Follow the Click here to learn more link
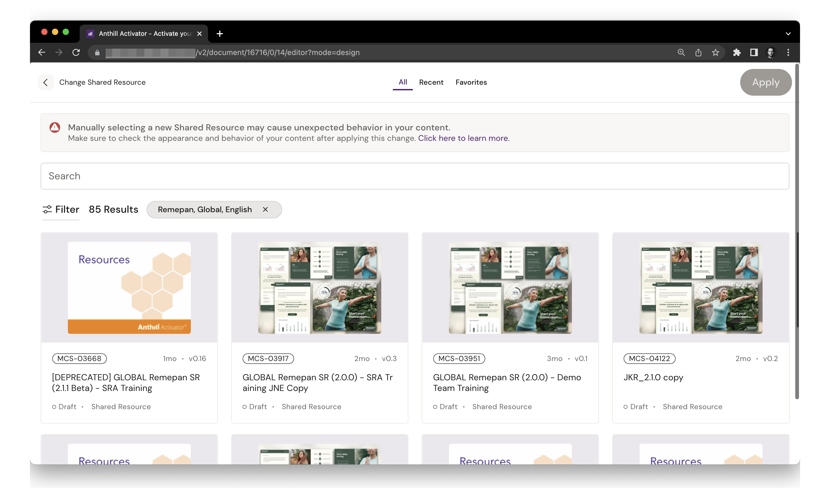 click(x=463, y=138)
